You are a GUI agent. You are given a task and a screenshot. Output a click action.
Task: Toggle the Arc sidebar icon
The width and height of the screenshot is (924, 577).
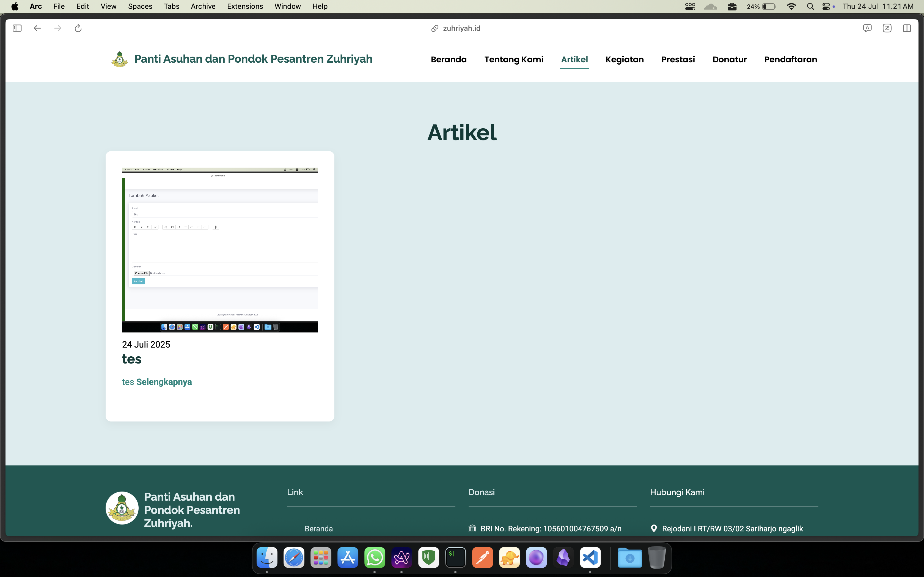coord(17,28)
